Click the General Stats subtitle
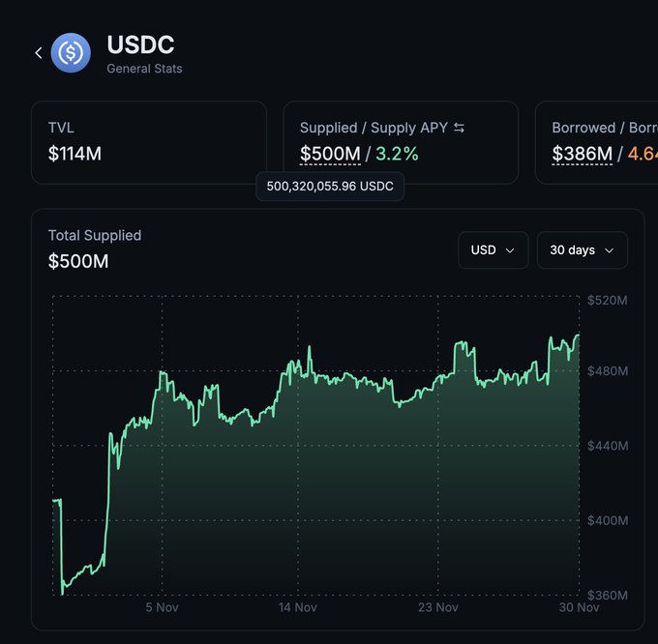The image size is (658, 644). click(144, 69)
